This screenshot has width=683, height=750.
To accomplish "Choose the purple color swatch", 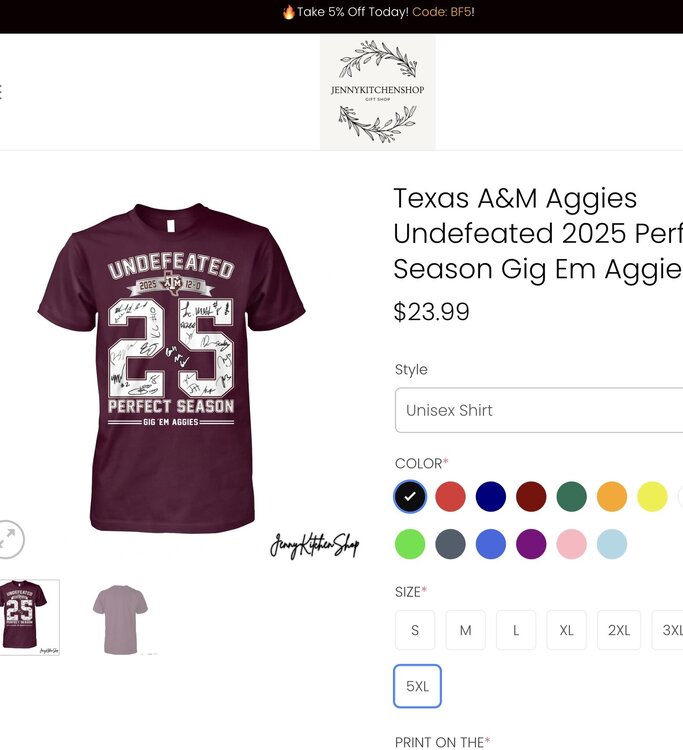I will click(531, 544).
